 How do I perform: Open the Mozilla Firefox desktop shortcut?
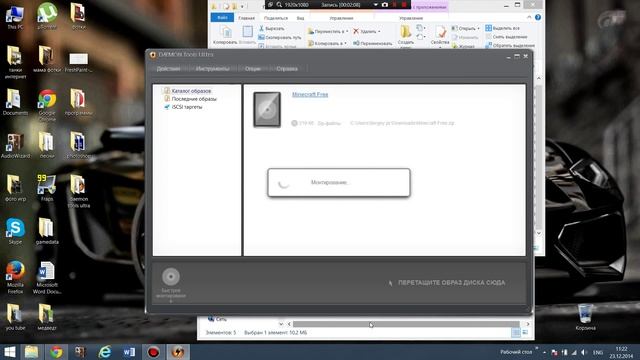point(15,278)
